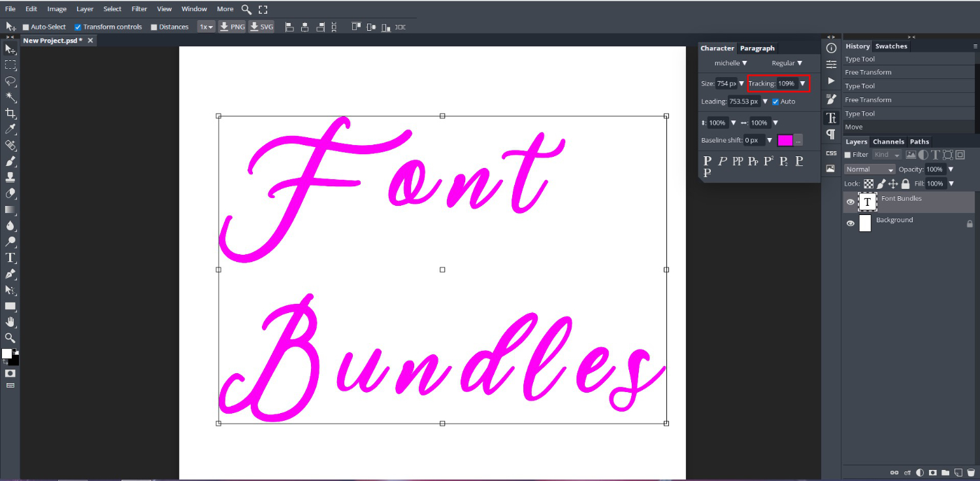Enable the Distances checkbox
The image size is (980, 481).
point(154,27)
